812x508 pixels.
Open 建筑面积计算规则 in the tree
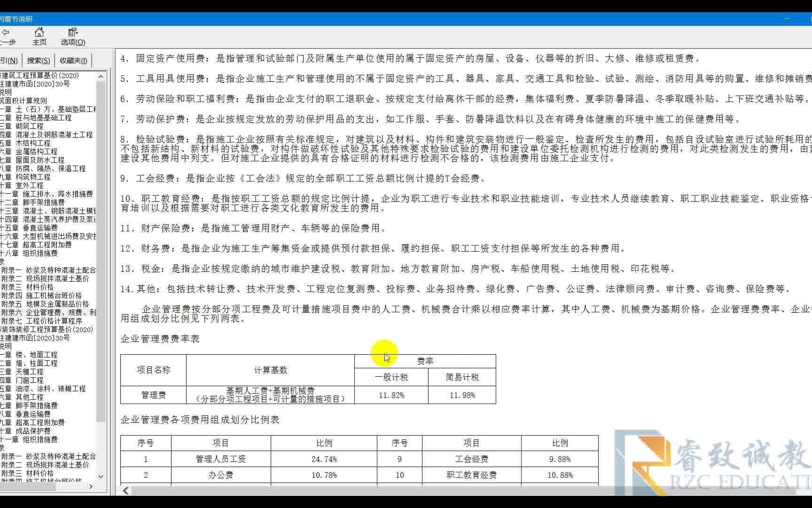pyautogui.click(x=23, y=101)
